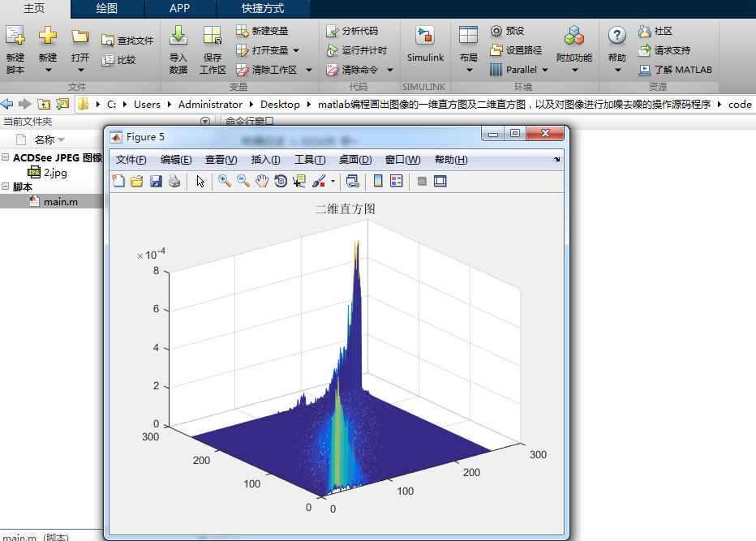Select Users in the address path
This screenshot has width=756, height=541.
pos(147,104)
